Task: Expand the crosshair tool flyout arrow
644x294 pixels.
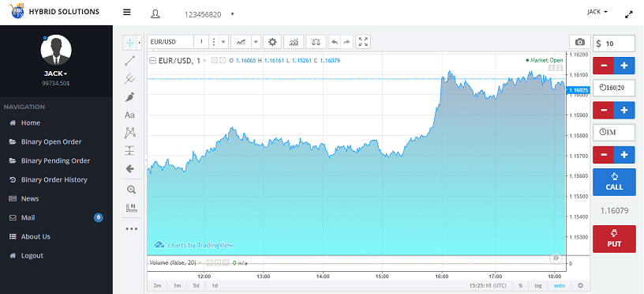Action: (x=140, y=43)
